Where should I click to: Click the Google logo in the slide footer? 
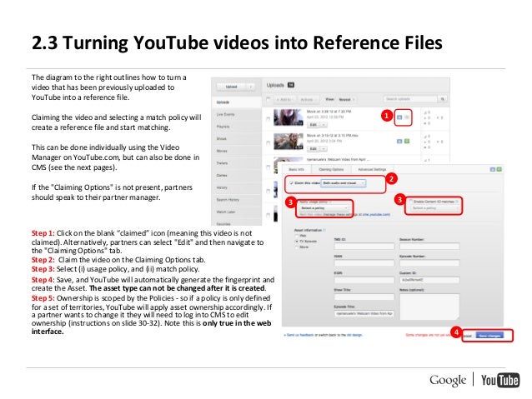[x=448, y=381]
